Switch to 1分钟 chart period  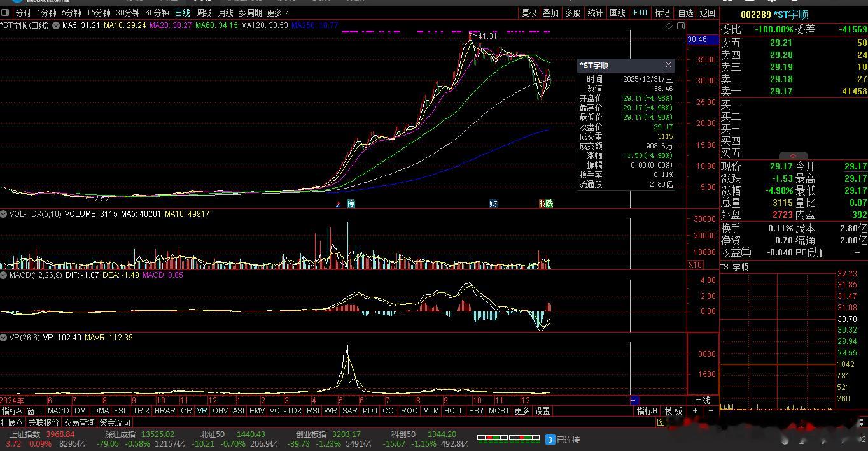(x=46, y=13)
